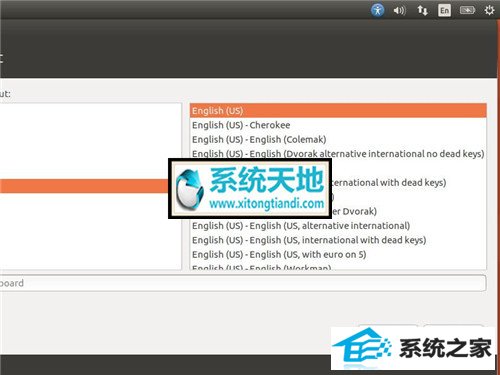Select the highlighted orange row in left list

pyautogui.click(x=84, y=186)
